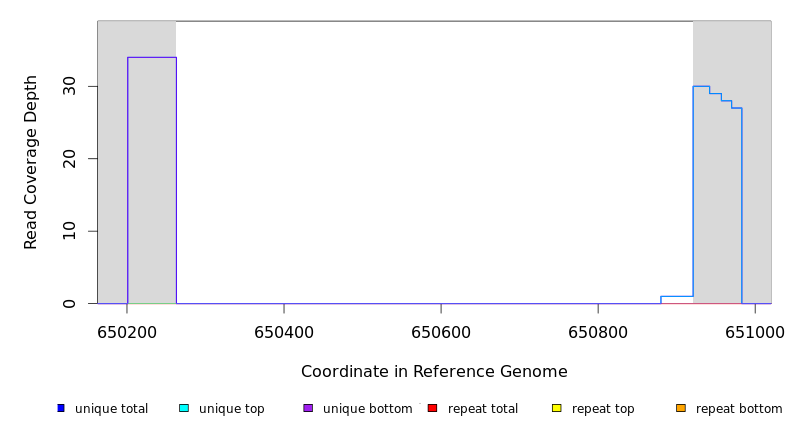Click the 'Coordinate in Reference Genome' x-axis title
The image size is (792, 432).
[434, 372]
